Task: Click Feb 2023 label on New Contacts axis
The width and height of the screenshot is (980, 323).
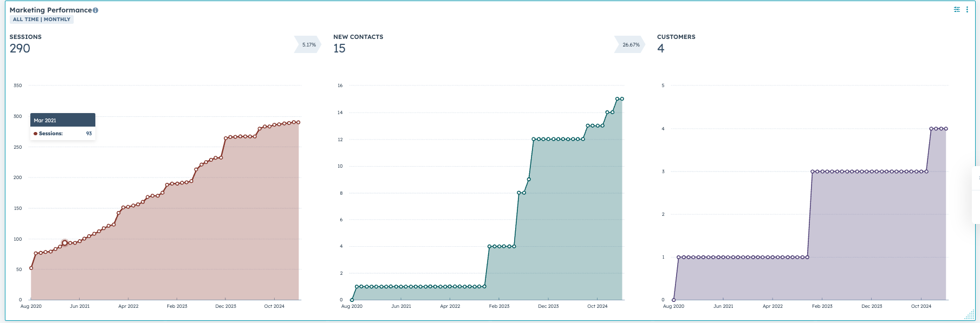Action: point(499,306)
